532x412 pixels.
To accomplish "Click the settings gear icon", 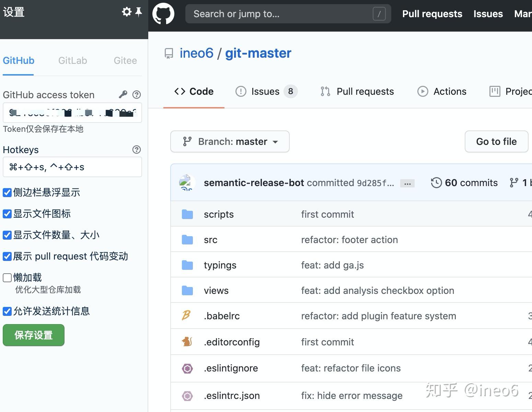I will click(127, 12).
